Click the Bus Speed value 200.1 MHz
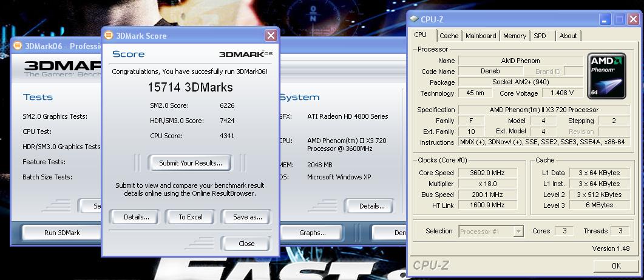 487,195
